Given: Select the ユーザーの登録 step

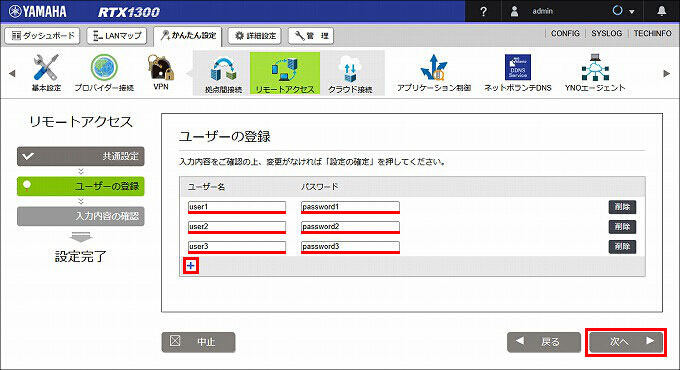Looking at the screenshot, I should coord(81,186).
